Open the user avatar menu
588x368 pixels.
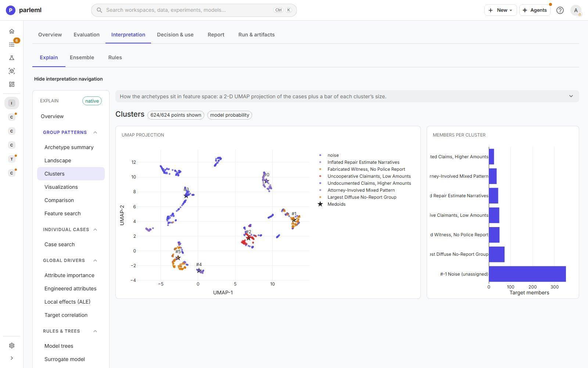point(576,10)
